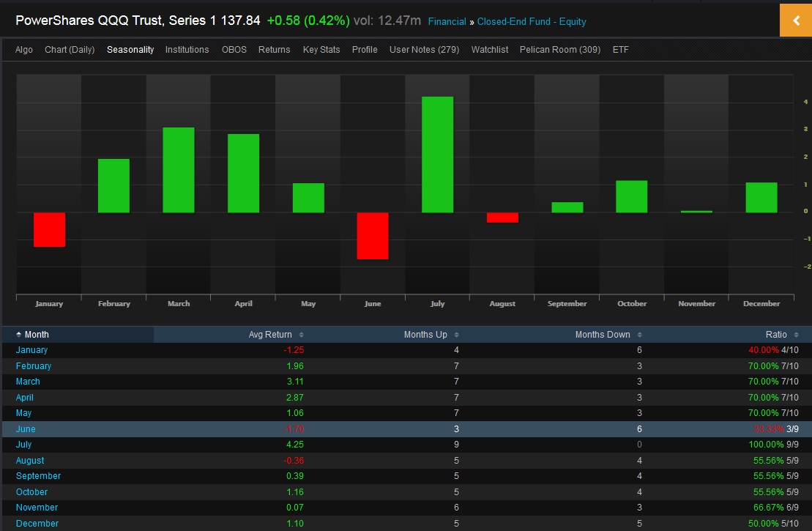Click the +0.58 (0.42%) price change
812x531 pixels.
coord(308,21)
